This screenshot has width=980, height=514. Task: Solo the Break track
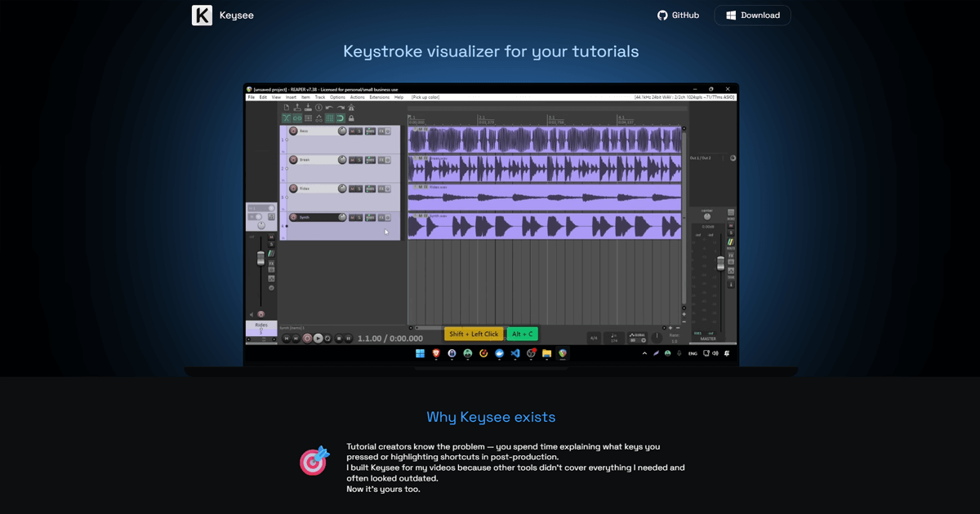pyautogui.click(x=359, y=160)
